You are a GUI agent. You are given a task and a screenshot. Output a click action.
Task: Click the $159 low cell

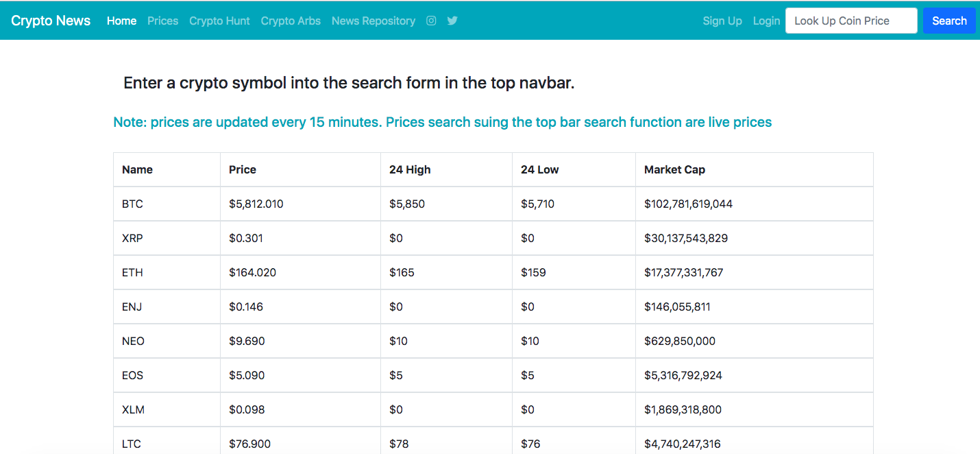point(574,272)
